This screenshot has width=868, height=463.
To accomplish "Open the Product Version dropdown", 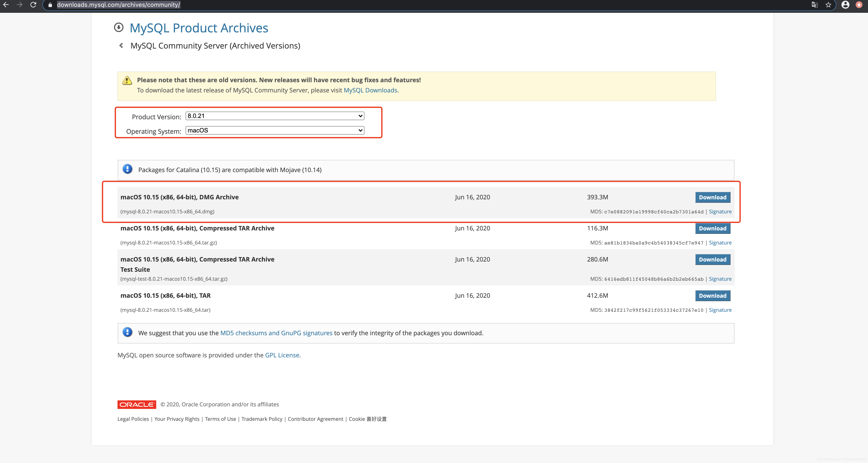I will (x=275, y=116).
